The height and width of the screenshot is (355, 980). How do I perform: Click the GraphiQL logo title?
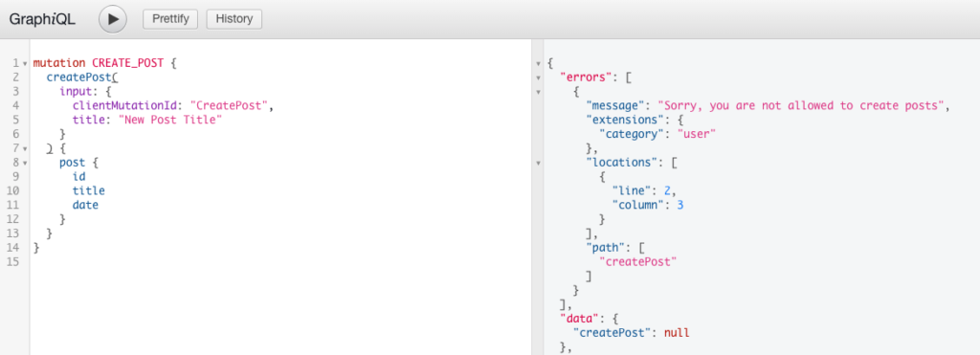(42, 19)
